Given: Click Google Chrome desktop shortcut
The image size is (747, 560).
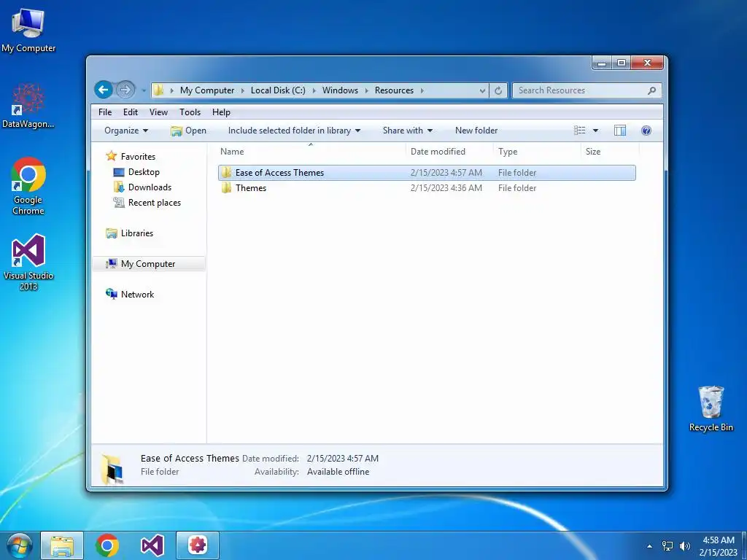Looking at the screenshot, I should click(x=28, y=186).
